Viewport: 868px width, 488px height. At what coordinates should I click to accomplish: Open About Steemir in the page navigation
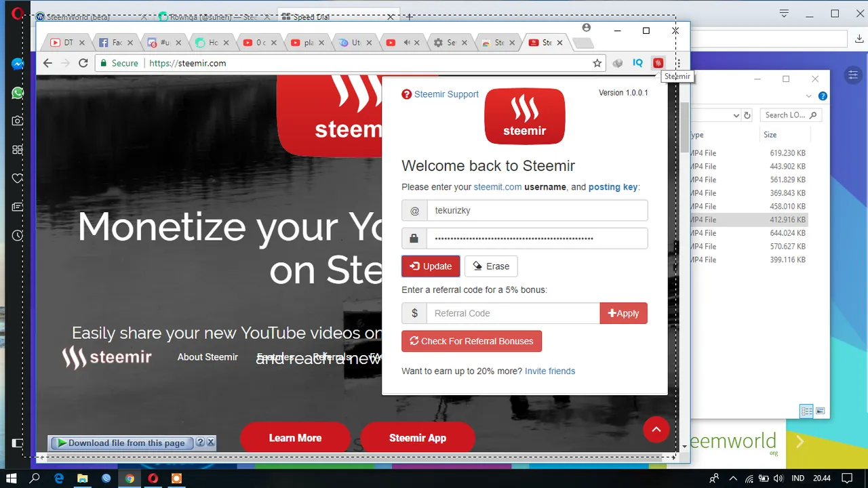pyautogui.click(x=208, y=357)
